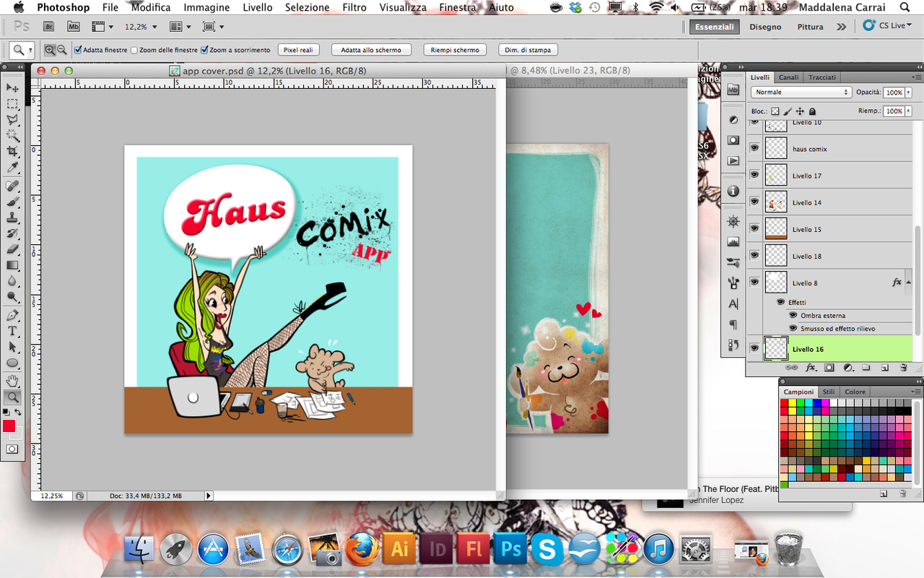Image resolution: width=924 pixels, height=578 pixels.
Task: Launch Adobe Bridge from the Br icon
Action: coord(49,27)
